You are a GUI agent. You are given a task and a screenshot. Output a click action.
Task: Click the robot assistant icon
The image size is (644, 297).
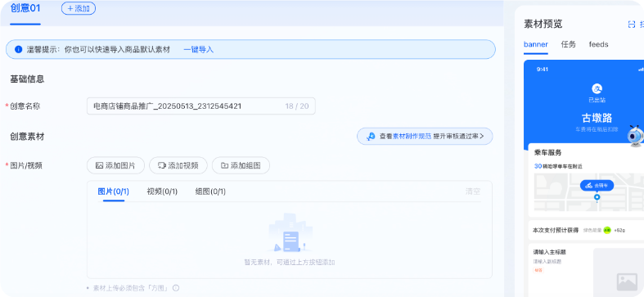635,136
